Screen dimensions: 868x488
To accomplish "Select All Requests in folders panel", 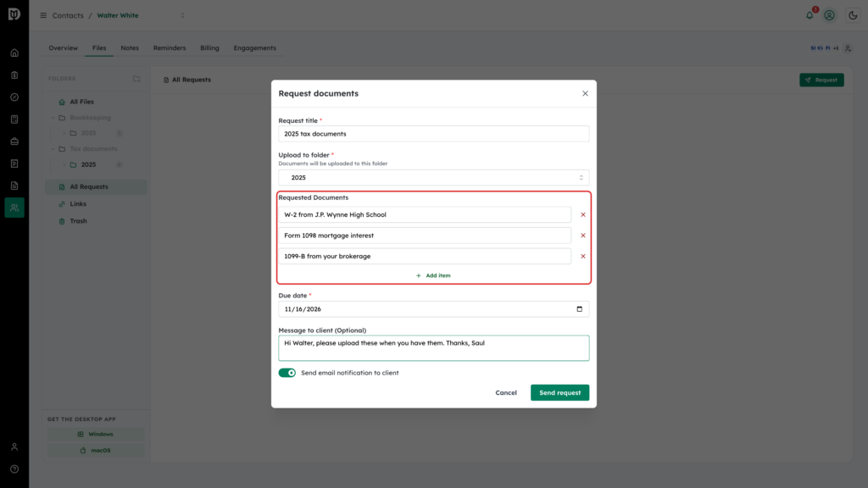I will 96,187.
